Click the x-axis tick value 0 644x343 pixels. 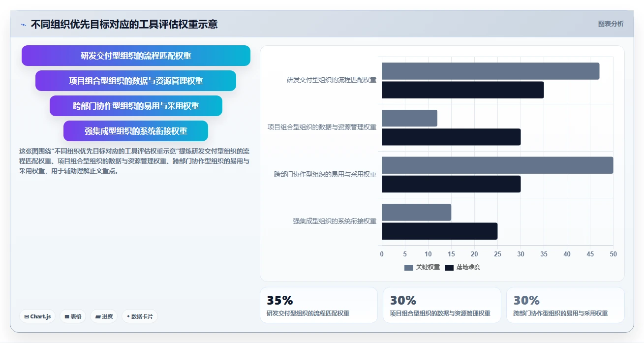point(382,254)
